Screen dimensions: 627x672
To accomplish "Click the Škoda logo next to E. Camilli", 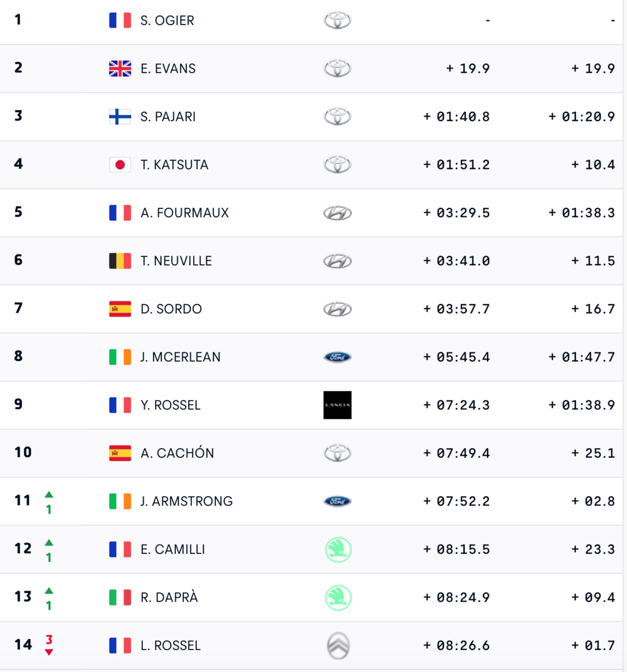I will coord(338,550).
